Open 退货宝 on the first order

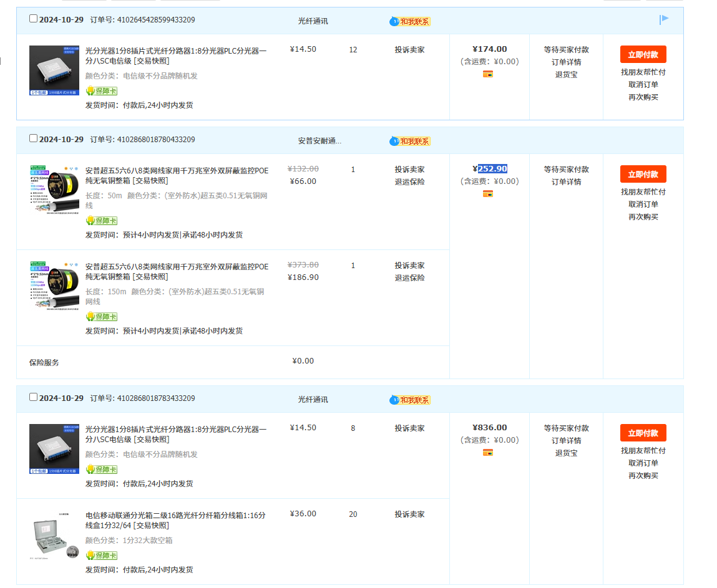[566, 75]
